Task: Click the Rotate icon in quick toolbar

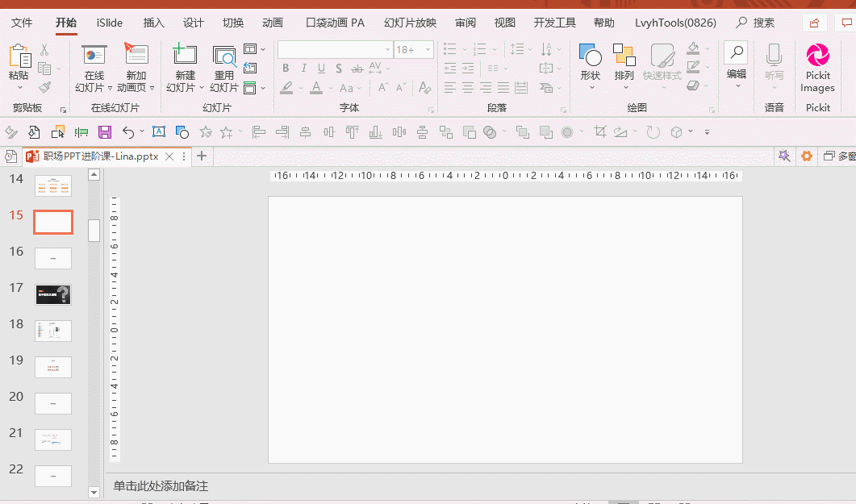Action: pos(653,132)
